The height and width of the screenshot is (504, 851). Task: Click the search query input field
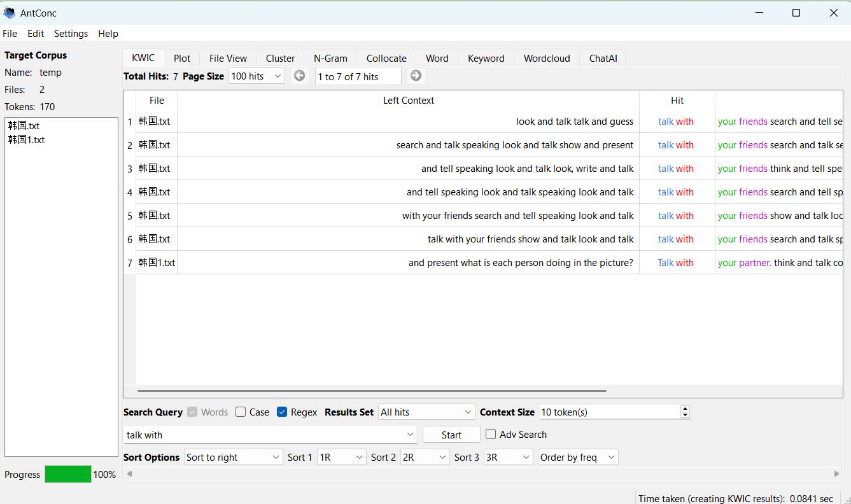pos(264,435)
